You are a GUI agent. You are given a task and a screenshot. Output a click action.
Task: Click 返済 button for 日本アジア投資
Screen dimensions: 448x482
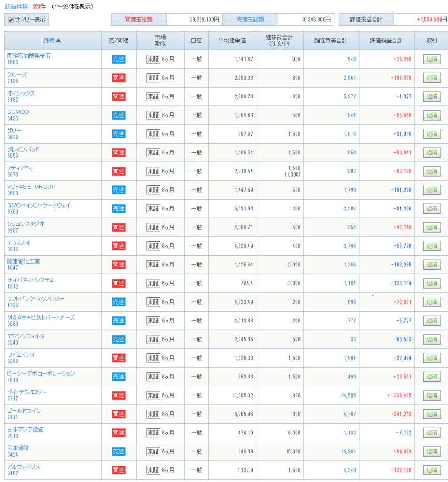click(x=432, y=433)
